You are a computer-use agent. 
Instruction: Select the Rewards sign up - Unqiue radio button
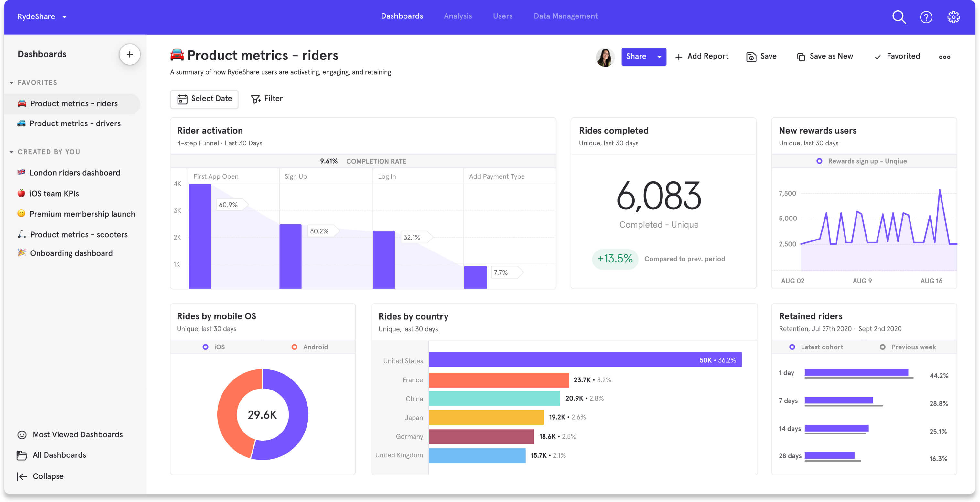pyautogui.click(x=820, y=161)
